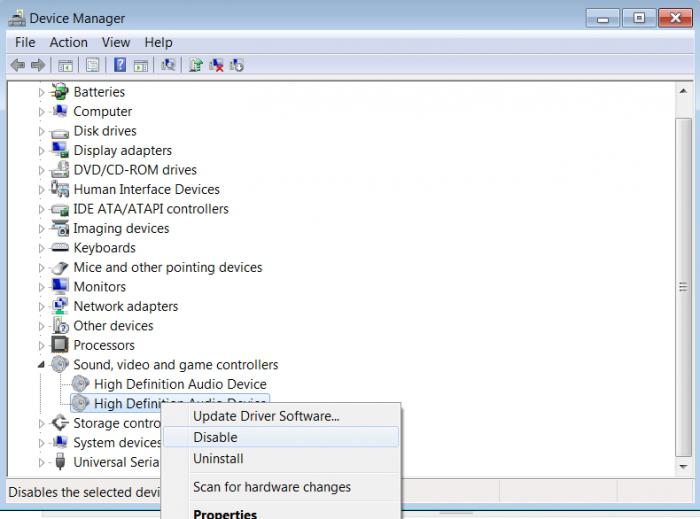The image size is (700, 519).
Task: Click the Storage controllers icon
Action: click(59, 423)
